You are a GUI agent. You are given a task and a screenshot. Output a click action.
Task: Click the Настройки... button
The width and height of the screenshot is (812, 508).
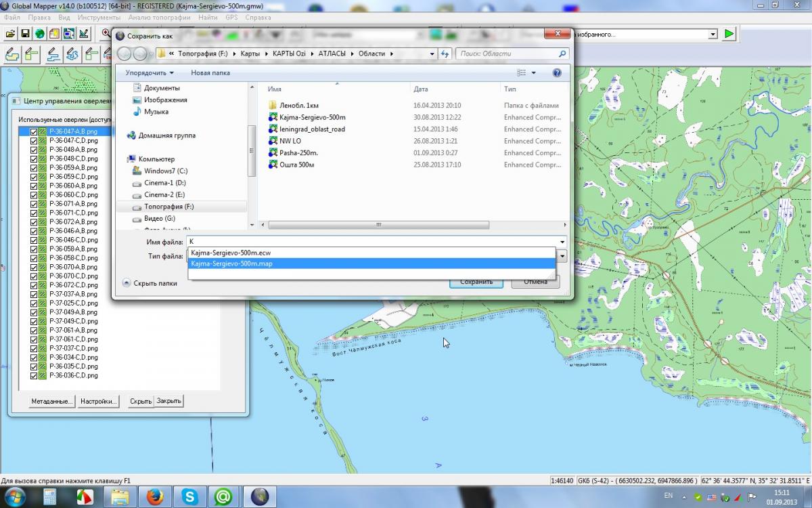99,401
